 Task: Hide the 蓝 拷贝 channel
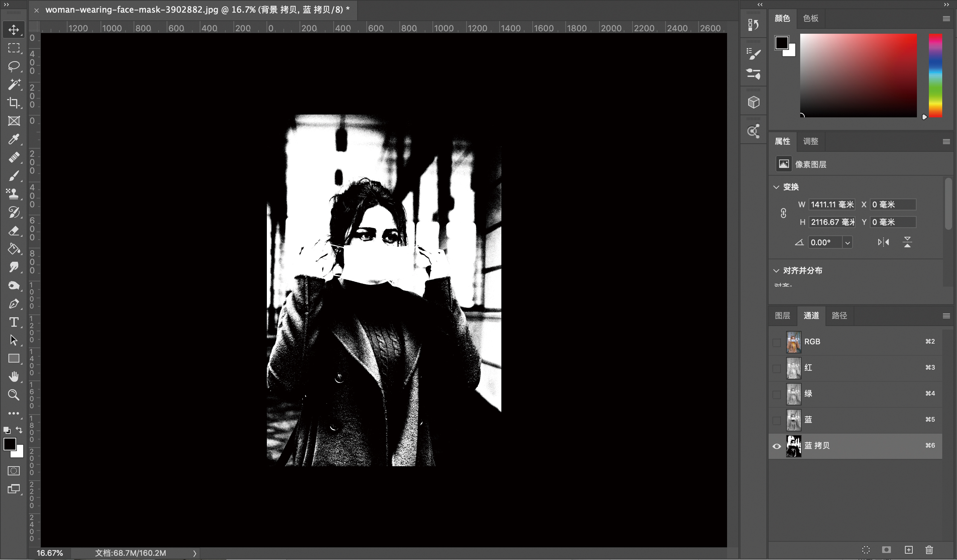pos(777,446)
